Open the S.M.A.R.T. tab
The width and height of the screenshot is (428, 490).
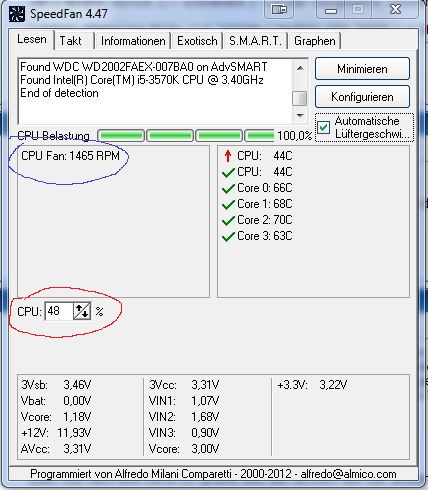(255, 41)
